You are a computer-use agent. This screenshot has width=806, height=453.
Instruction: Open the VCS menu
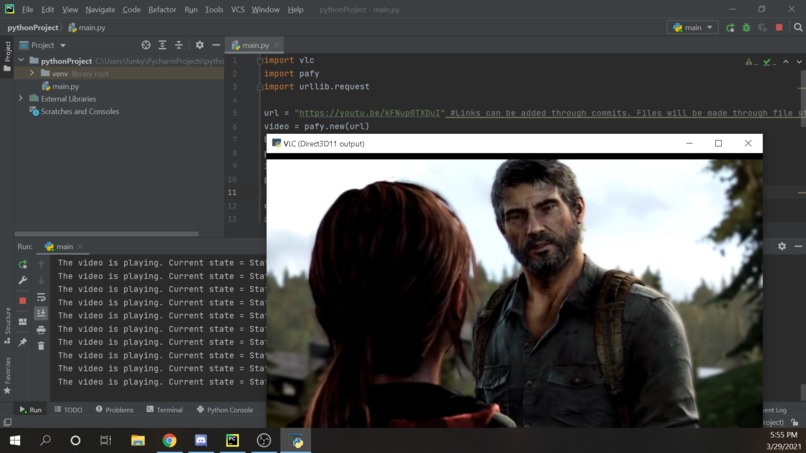pos(237,10)
